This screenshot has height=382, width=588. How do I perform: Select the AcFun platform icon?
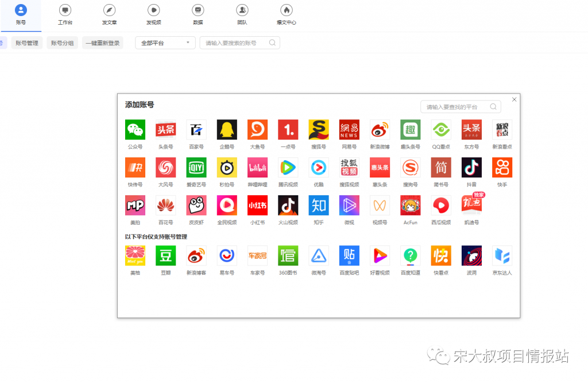(x=410, y=206)
